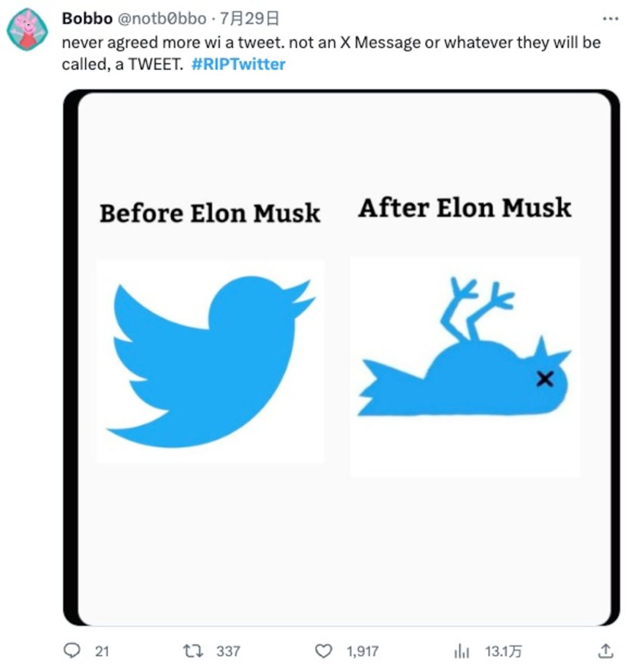Click the "After Elon Musk" caption
The width and height of the screenshot is (634, 672).
[464, 208]
